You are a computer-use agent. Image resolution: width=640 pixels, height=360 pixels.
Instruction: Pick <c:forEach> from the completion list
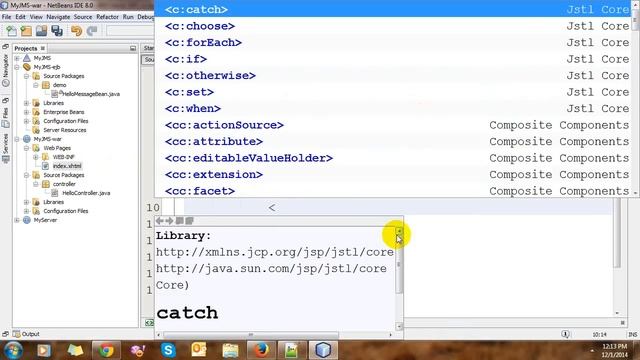[x=393, y=42]
